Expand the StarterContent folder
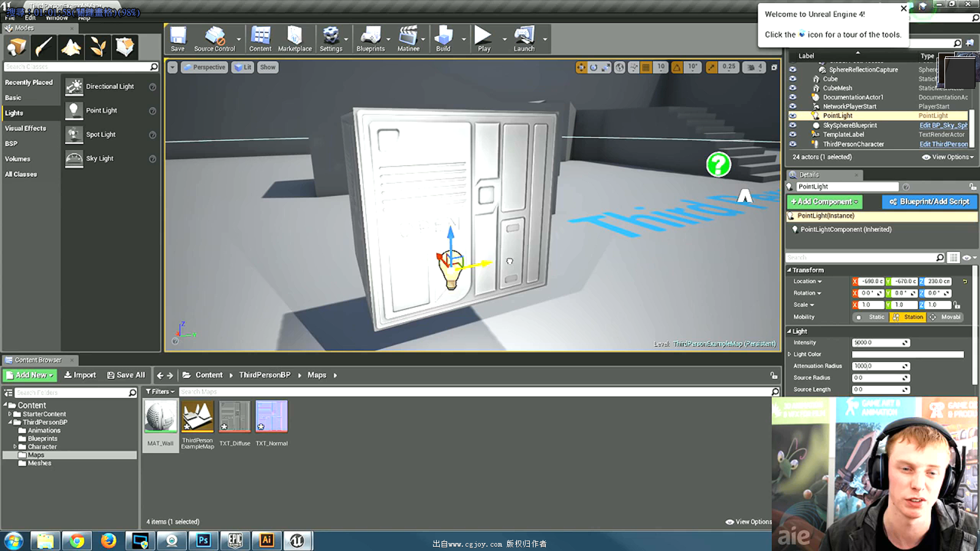This screenshot has height=551, width=980. pos(10,414)
